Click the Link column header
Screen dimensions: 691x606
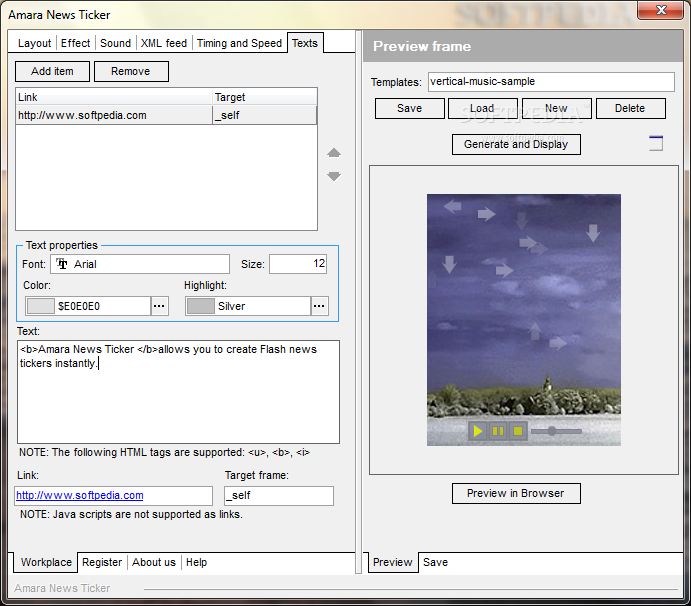tap(114, 97)
